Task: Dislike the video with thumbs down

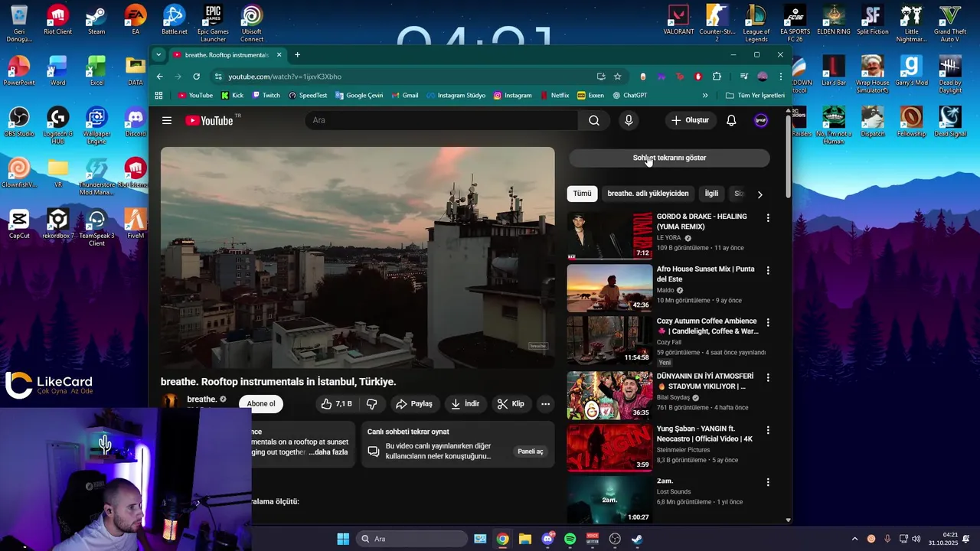Action: coord(371,403)
